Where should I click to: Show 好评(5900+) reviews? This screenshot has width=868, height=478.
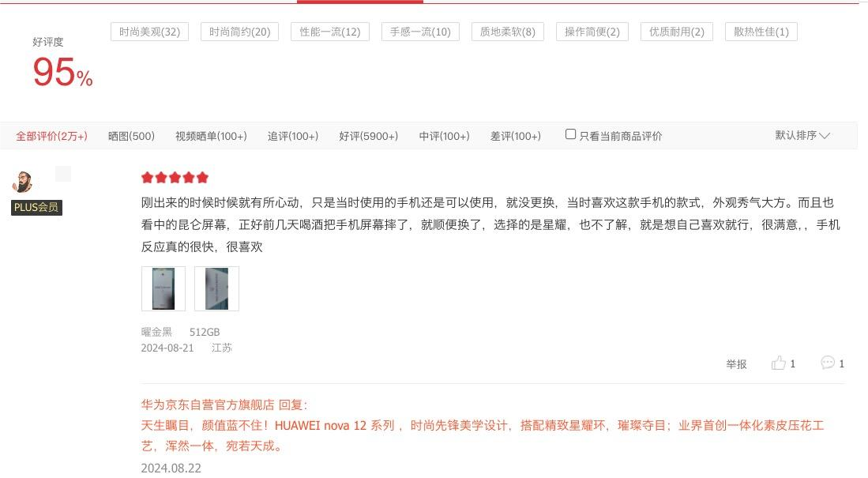coord(369,136)
